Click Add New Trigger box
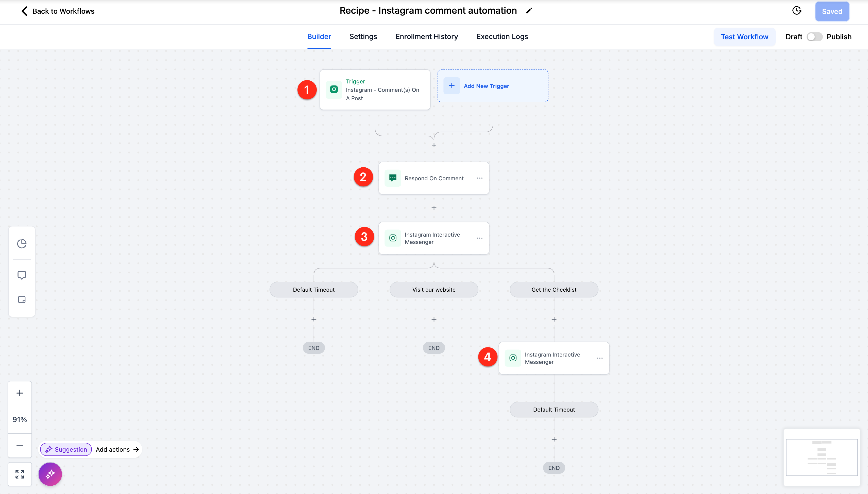Image resolution: width=868 pixels, height=494 pixels. (x=493, y=86)
